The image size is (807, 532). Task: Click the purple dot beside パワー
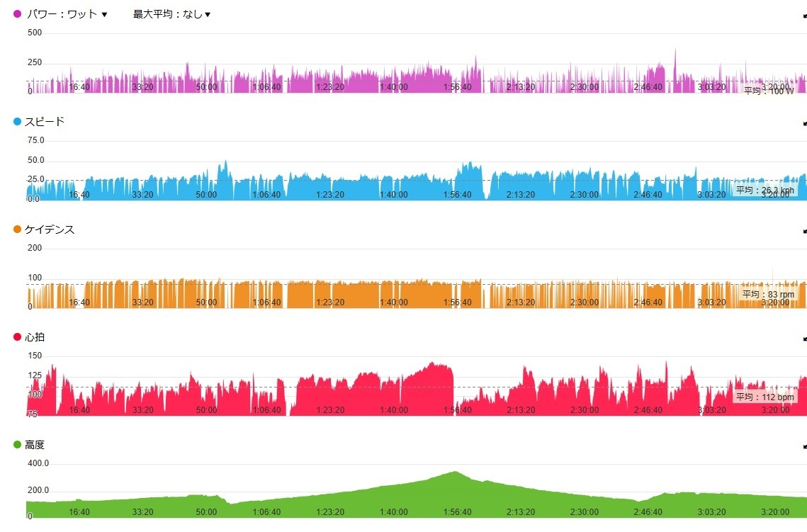tap(17, 14)
